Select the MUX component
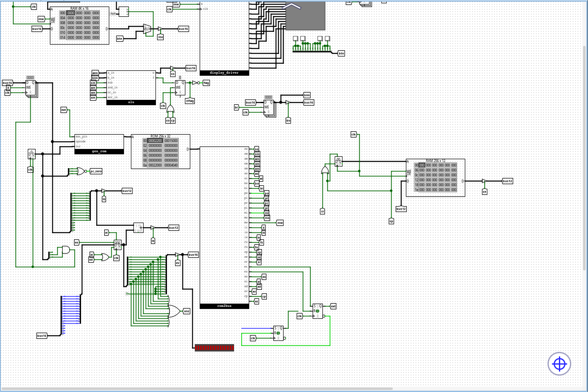Image resolution: width=588 pixels, height=392 pixels. coord(146,29)
